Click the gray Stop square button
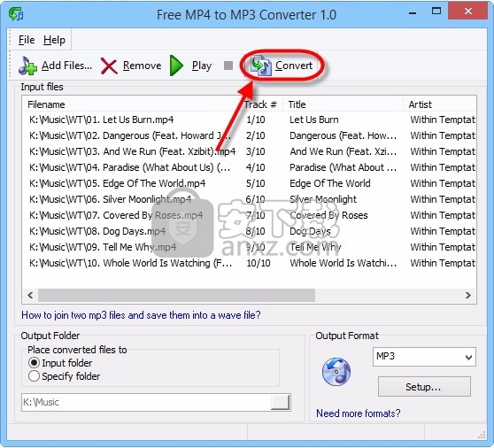The height and width of the screenshot is (448, 494). tap(228, 66)
